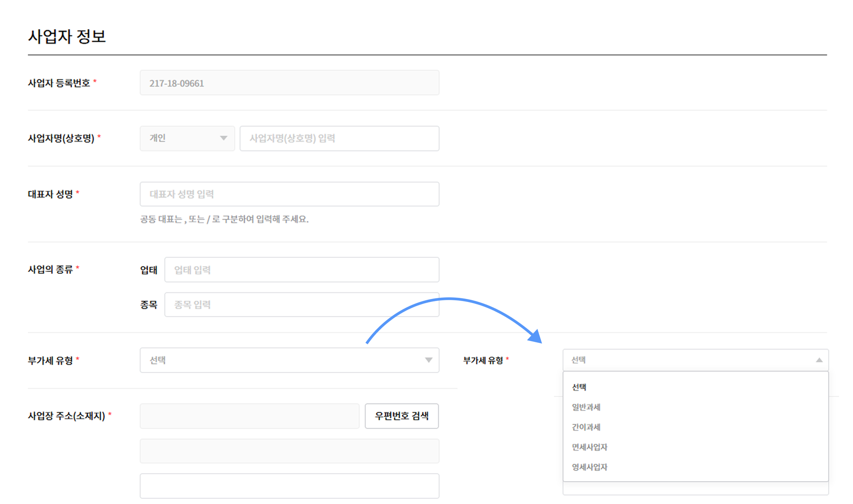The width and height of the screenshot is (853, 504).
Task: Click the 사업자명(상호명) 입력 text field
Action: coord(339,138)
